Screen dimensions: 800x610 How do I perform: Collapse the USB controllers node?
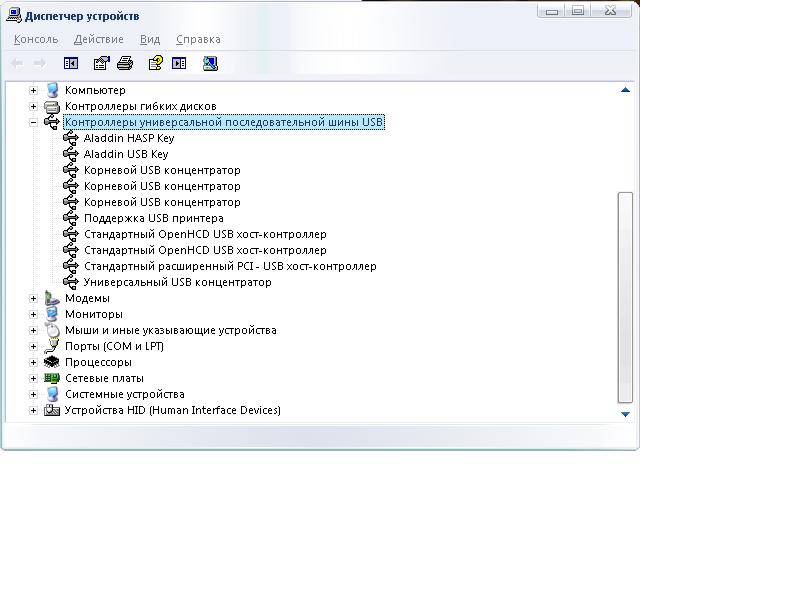point(33,122)
